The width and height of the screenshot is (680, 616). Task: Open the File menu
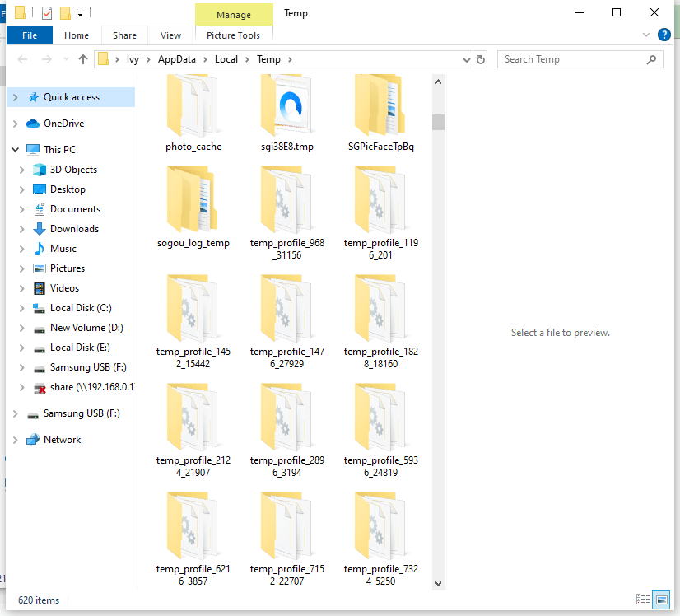tap(30, 35)
